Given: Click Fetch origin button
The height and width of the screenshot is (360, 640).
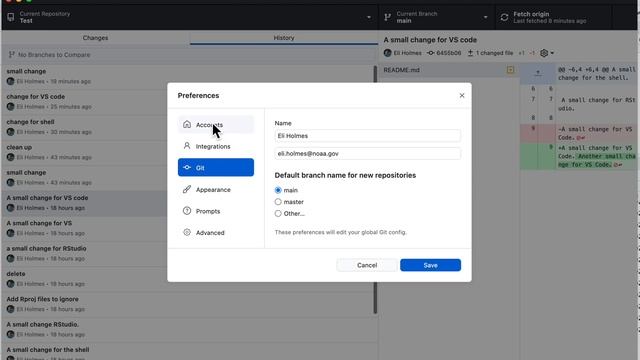Looking at the screenshot, I should coord(553,17).
